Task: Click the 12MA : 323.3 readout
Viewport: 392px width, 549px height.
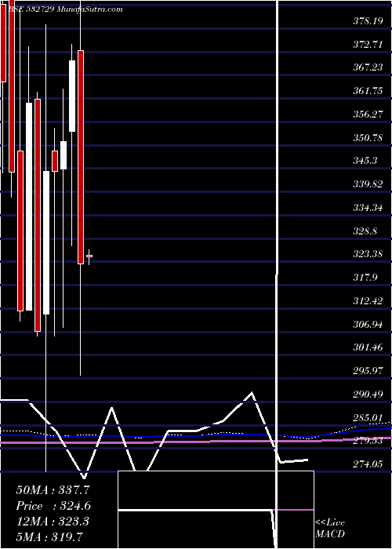Action: click(x=52, y=522)
